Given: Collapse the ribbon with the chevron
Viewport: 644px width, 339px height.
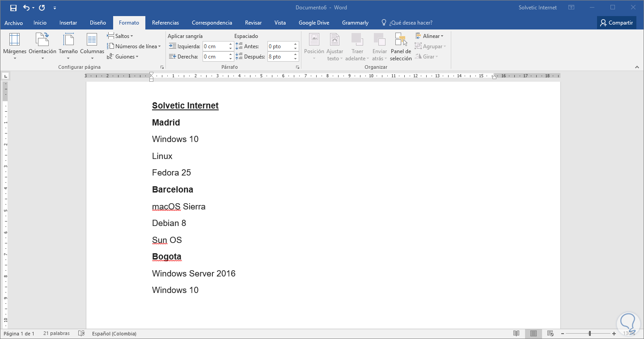Looking at the screenshot, I should coord(637,67).
